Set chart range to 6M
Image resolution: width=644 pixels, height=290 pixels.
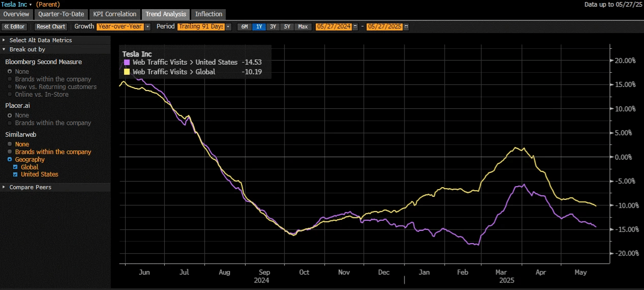coord(244,26)
